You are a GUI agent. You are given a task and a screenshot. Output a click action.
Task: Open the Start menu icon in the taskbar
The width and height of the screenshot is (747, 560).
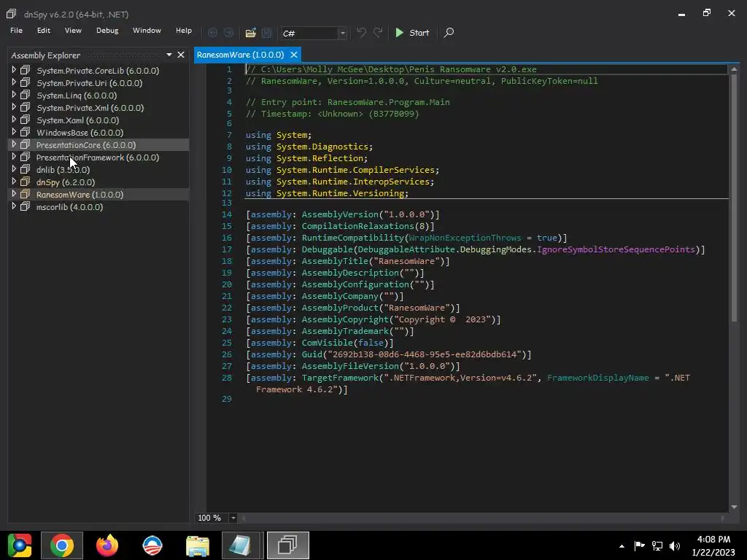pos(20,545)
